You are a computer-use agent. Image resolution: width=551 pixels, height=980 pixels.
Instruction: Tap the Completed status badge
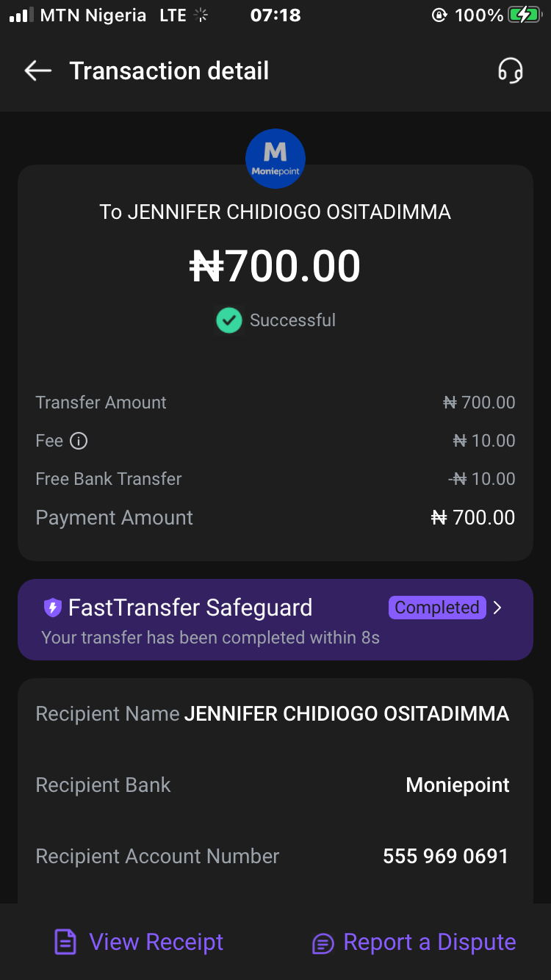pos(436,608)
